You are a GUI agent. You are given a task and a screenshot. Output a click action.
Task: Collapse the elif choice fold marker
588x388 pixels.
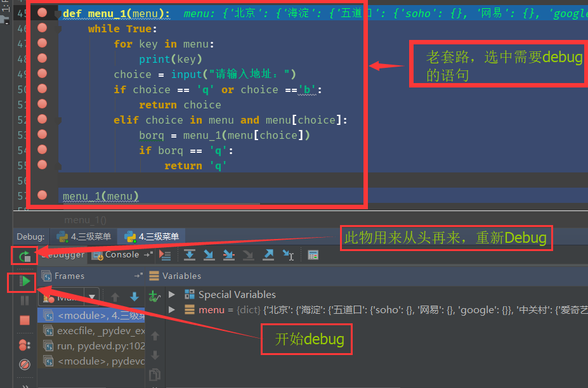coord(58,120)
